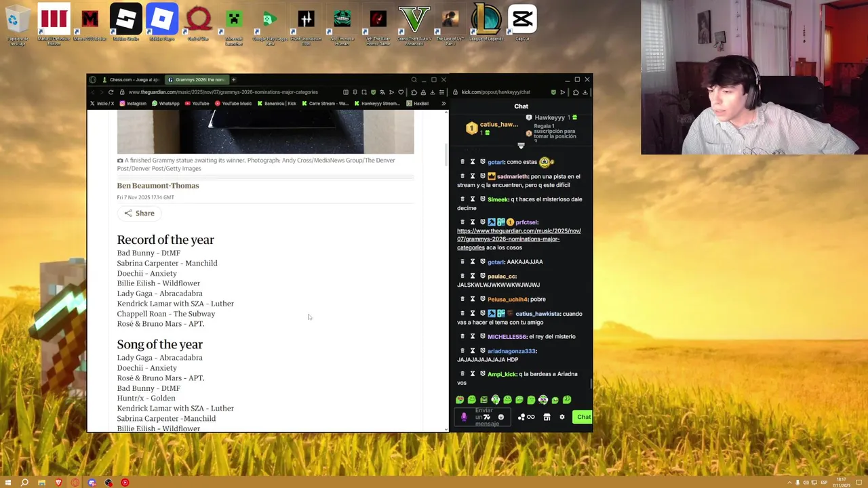Viewport: 868px width, 488px height.
Task: Open the YouTube Music bookmark
Action: tap(233, 104)
